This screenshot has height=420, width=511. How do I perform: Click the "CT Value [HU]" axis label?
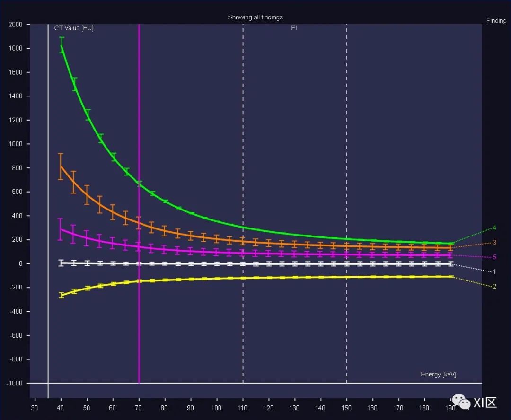74,28
